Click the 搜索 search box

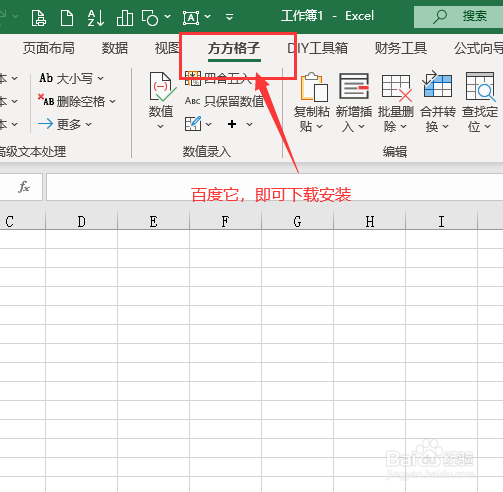pos(458,16)
